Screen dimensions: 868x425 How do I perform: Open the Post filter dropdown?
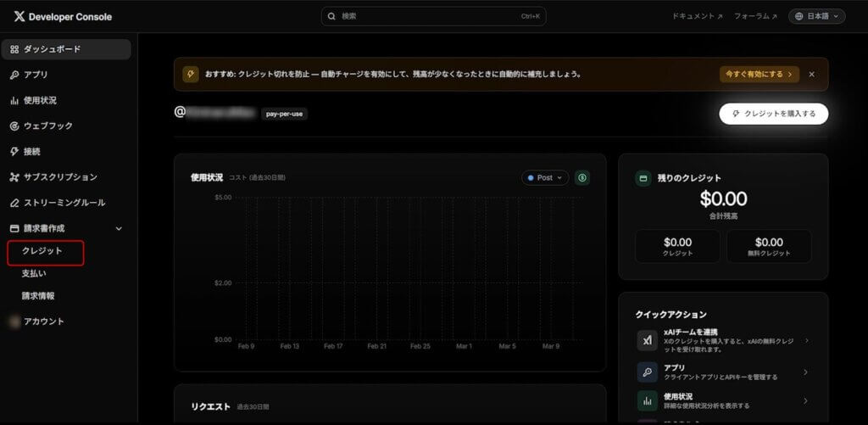544,177
